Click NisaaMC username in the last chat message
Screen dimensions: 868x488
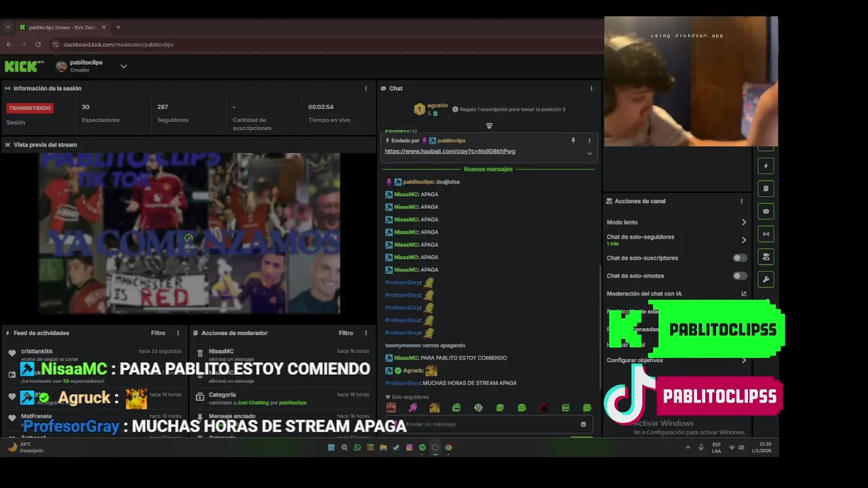click(406, 358)
